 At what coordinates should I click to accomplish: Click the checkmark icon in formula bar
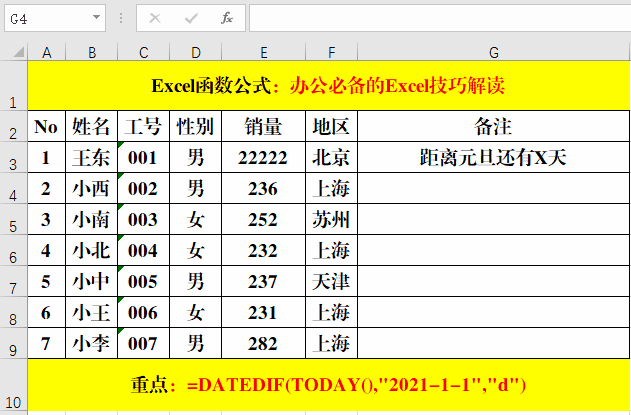pyautogui.click(x=191, y=18)
